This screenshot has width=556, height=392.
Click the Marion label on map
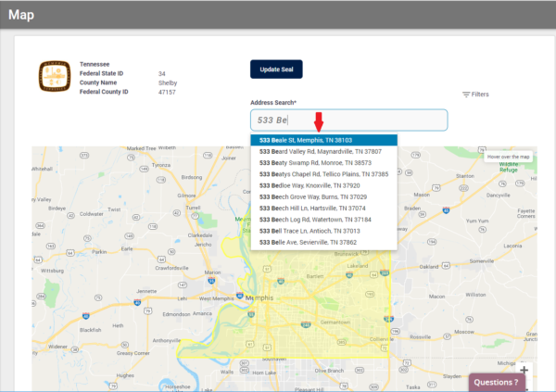point(212,272)
